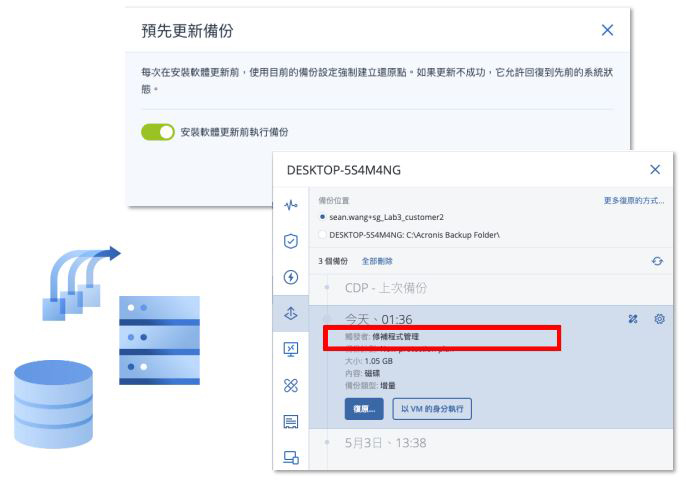This screenshot has width=686, height=483.
Task: Click the 內容: 磁碟 text
Action: pyautogui.click(x=362, y=373)
